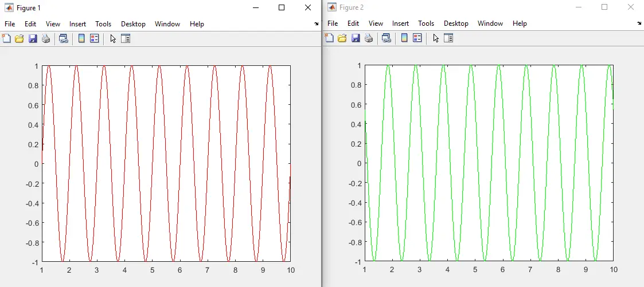Click Link Plot icon in Figure 1
This screenshot has height=287, width=644.
(63, 38)
